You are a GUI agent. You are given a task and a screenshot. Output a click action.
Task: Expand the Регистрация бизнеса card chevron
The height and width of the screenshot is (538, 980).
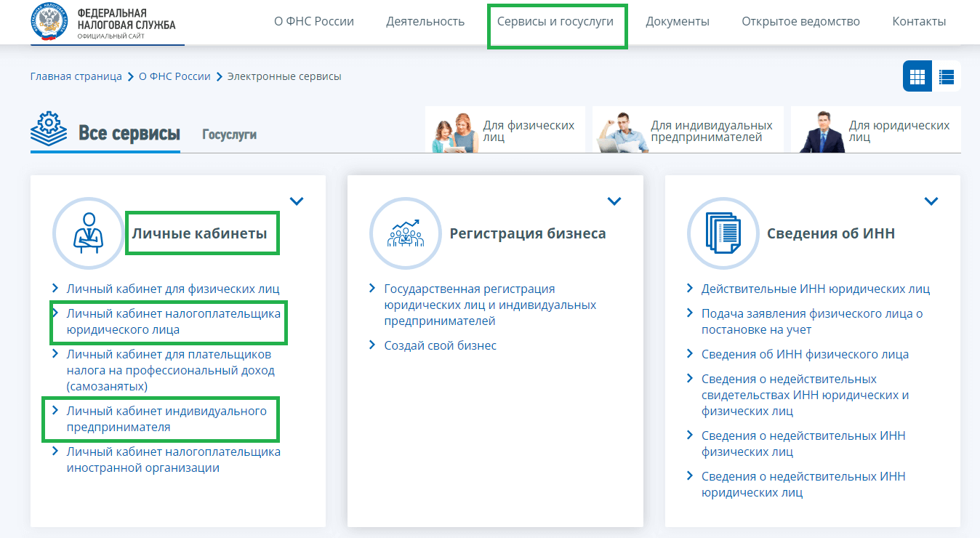pos(614,201)
